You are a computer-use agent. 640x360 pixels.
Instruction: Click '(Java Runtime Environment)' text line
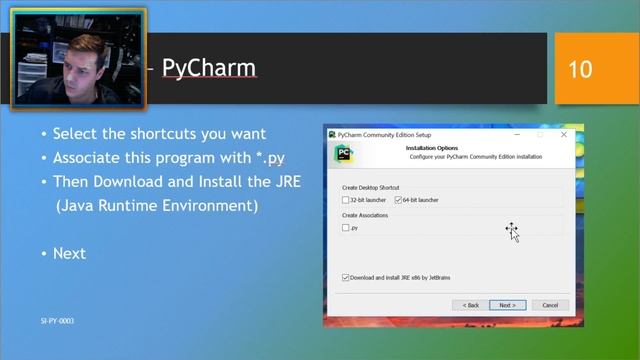coord(157,205)
